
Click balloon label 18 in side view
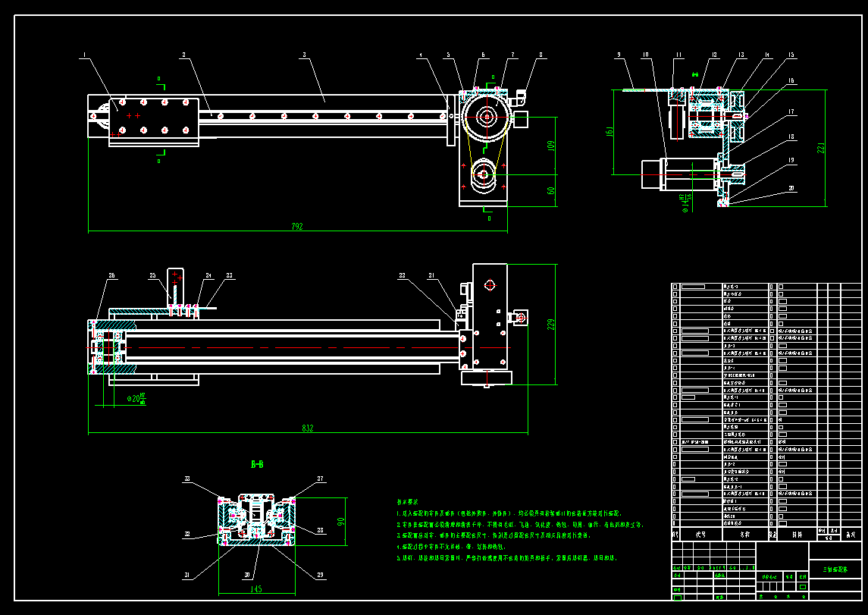point(791,136)
